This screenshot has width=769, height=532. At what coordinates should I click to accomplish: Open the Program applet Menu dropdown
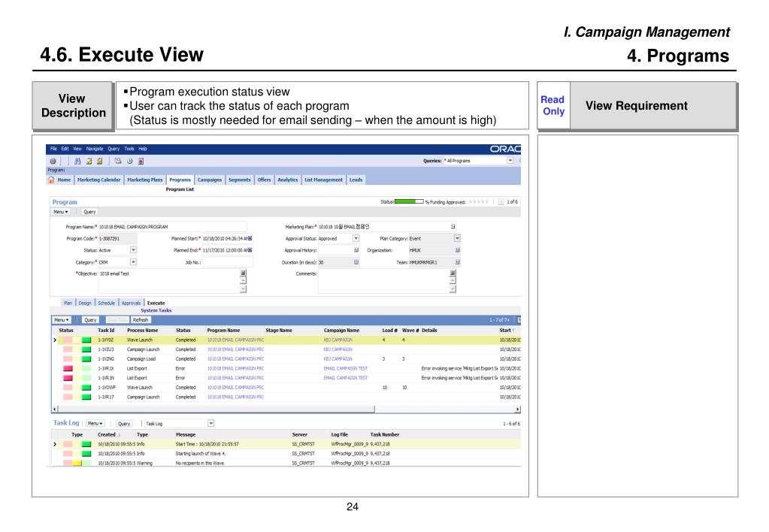click(61, 212)
